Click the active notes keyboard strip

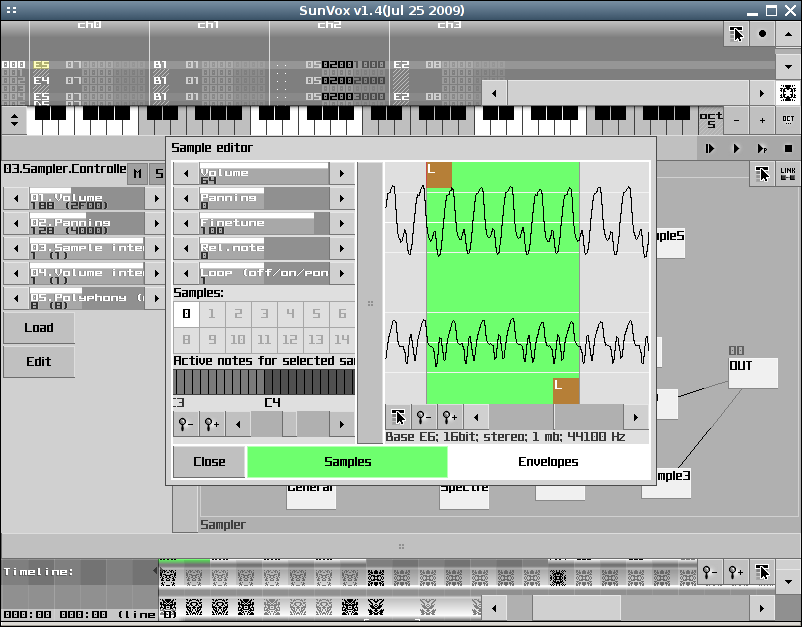click(x=264, y=382)
